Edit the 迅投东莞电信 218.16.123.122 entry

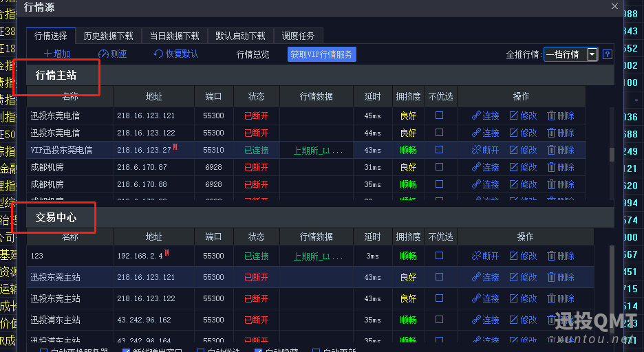tap(523, 133)
